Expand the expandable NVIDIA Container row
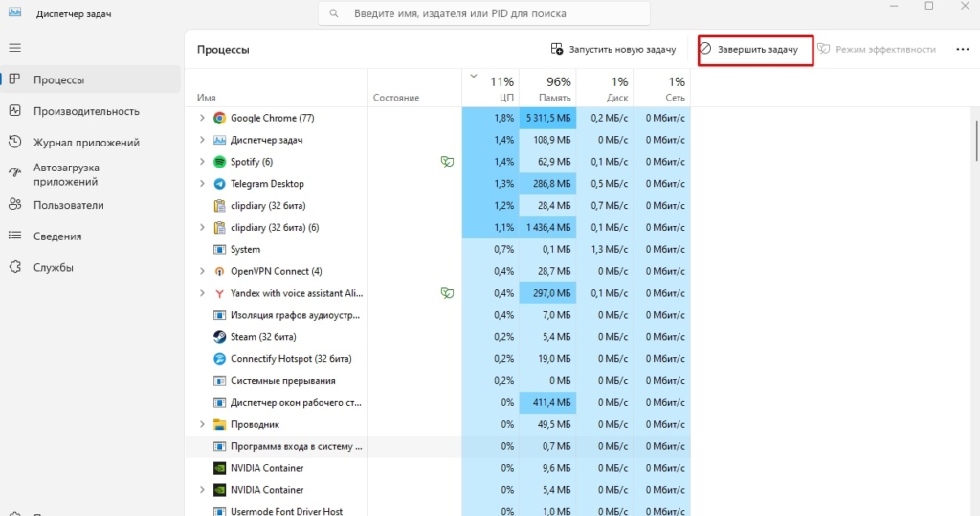980x516 pixels. tap(202, 490)
